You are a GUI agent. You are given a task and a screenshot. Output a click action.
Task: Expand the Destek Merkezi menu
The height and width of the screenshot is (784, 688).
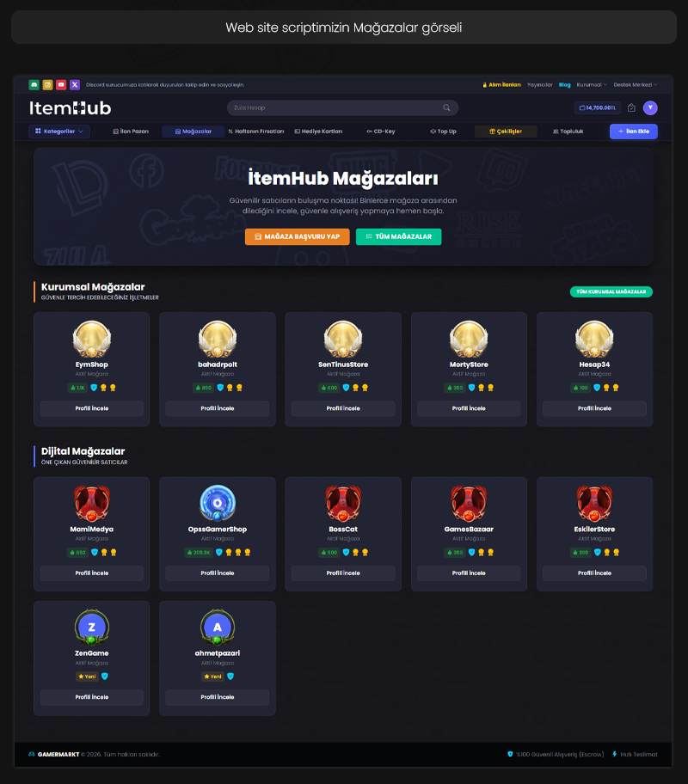636,85
